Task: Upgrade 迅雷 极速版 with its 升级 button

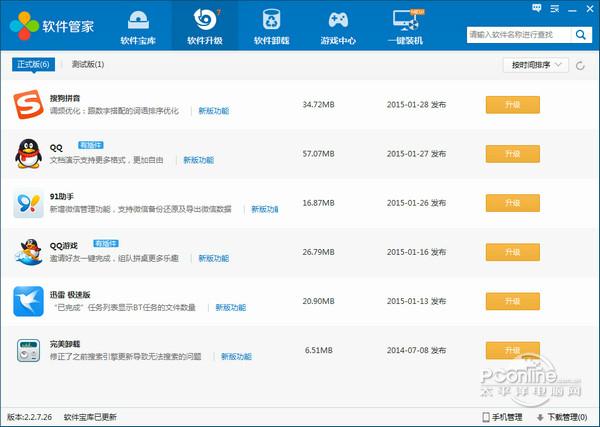Action: point(513,301)
